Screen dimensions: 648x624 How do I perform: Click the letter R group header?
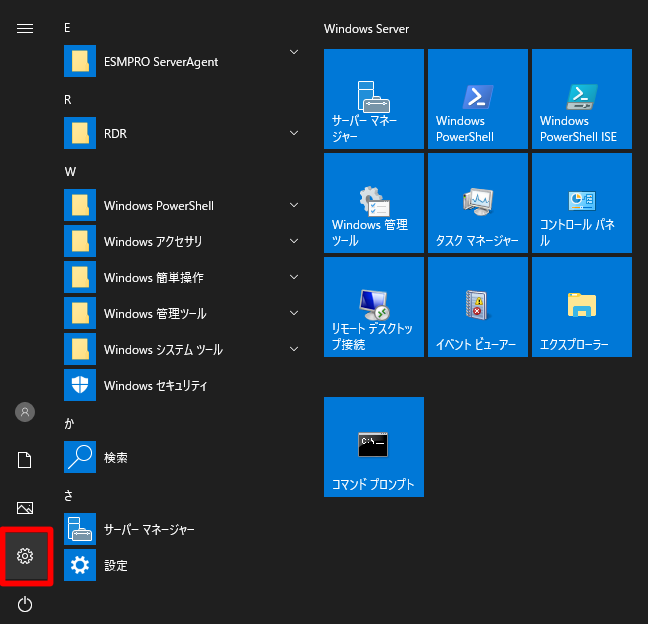(68, 100)
